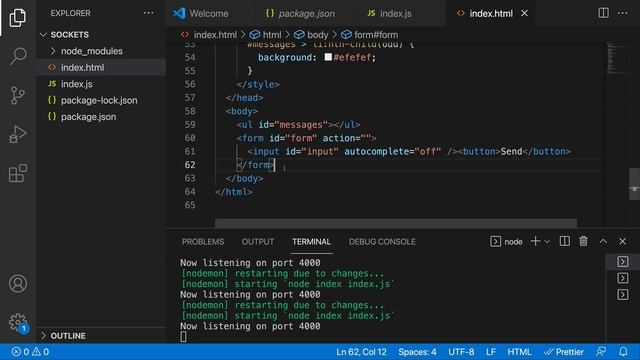
Task: Open the Run and Debug view
Action: pos(18,134)
